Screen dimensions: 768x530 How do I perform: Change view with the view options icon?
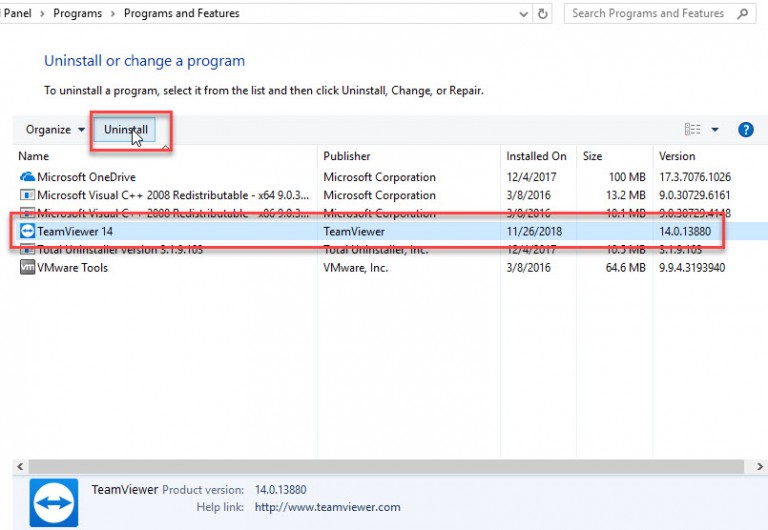coord(692,129)
